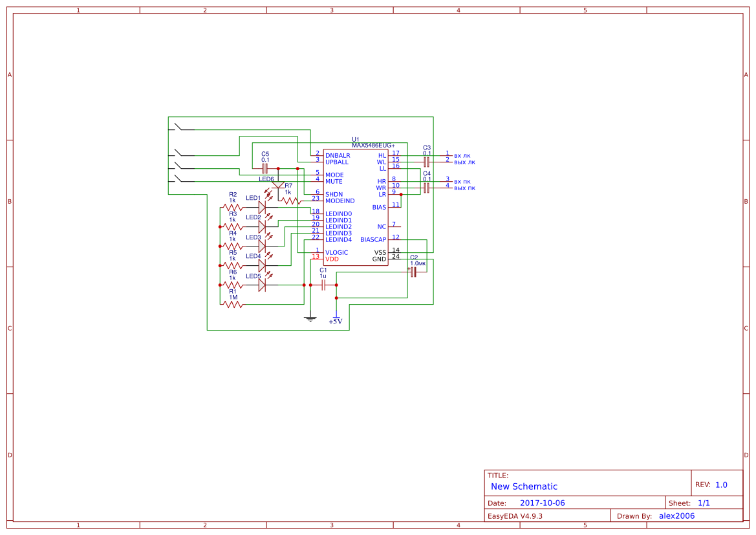
Task: Select the C2 polarized capacitor symbol
Action: pos(414,272)
